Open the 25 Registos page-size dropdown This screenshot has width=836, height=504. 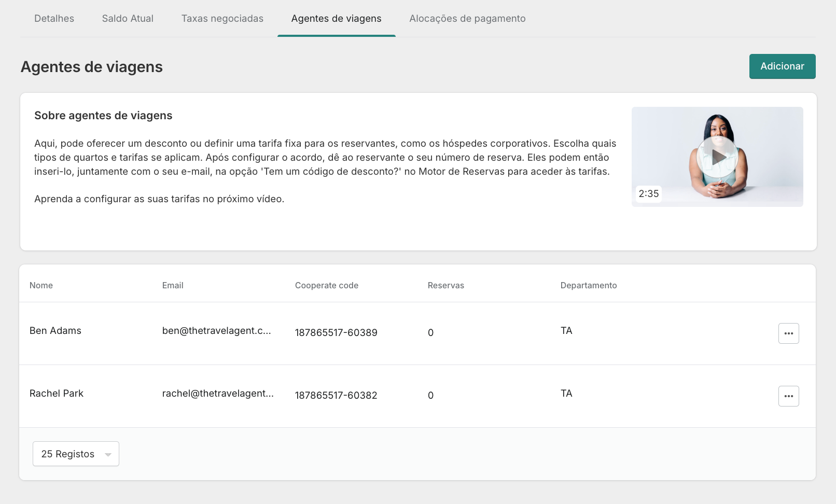pyautogui.click(x=76, y=454)
